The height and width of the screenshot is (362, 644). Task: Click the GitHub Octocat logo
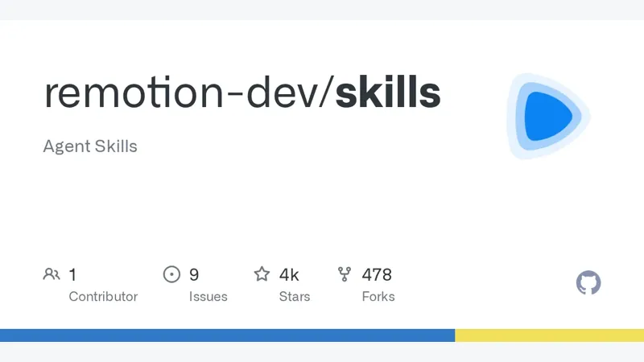point(588,282)
